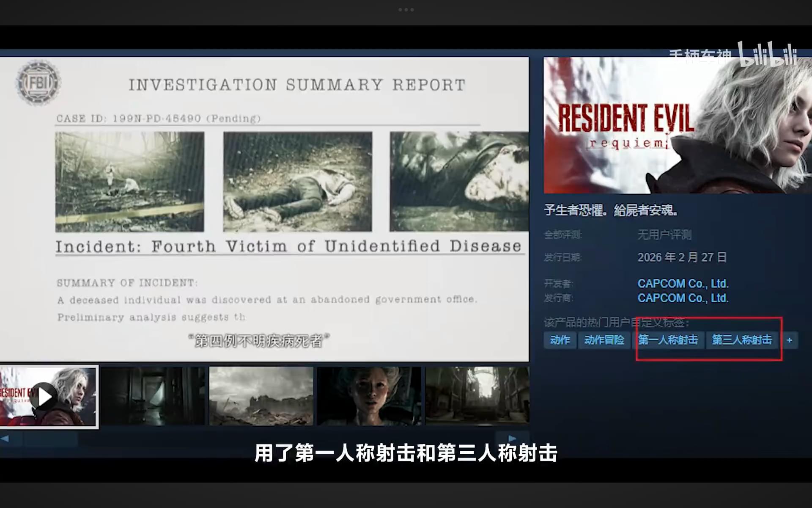Play the Resident Evil Requiem trailer thumbnail
This screenshot has width=812, height=508.
[x=48, y=397]
